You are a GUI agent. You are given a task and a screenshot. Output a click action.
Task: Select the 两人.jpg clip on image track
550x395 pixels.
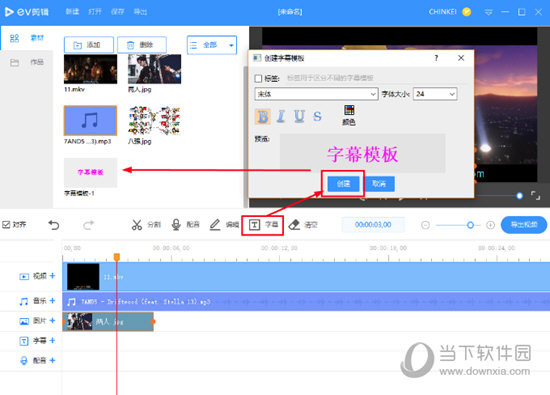point(108,322)
